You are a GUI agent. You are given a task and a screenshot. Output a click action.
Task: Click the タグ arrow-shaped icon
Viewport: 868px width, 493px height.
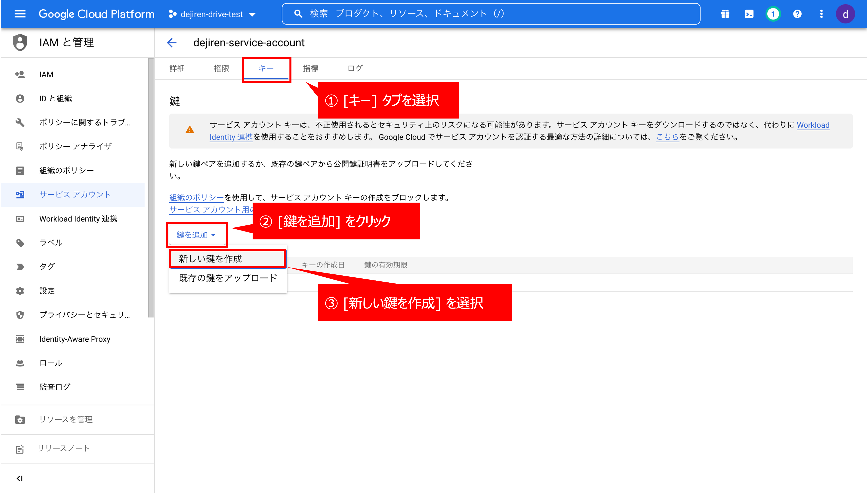pyautogui.click(x=20, y=267)
